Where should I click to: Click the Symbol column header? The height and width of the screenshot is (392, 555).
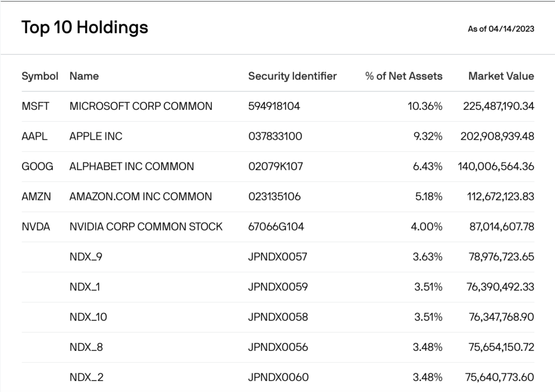point(40,76)
